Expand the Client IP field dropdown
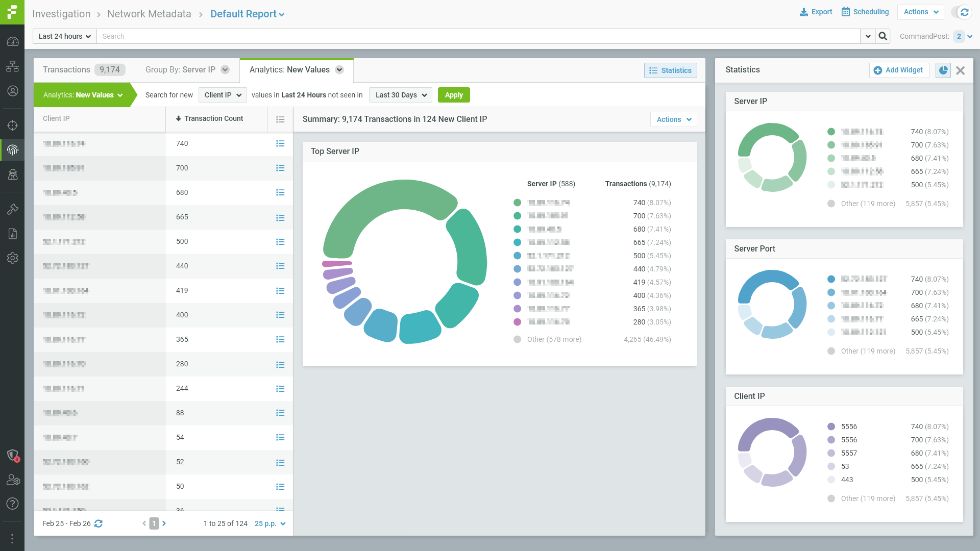 click(223, 95)
